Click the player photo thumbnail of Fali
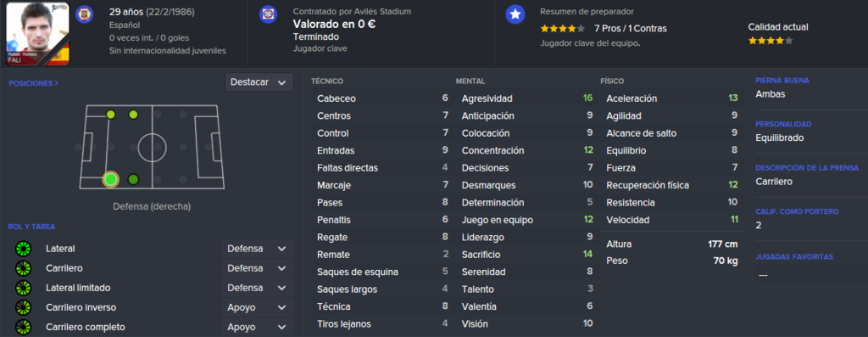Image resolution: width=868 pixels, height=337 pixels. (37, 34)
